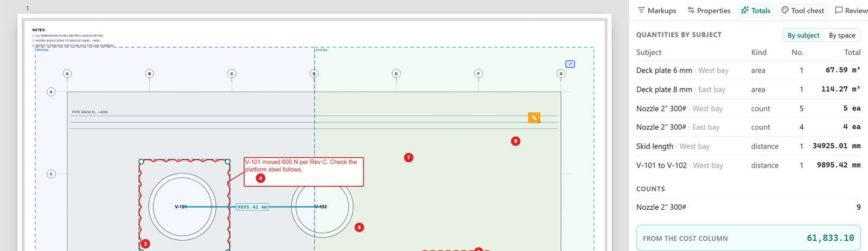Switch to the Properties tab
Viewport: 868px width, 251px height.
[709, 10]
